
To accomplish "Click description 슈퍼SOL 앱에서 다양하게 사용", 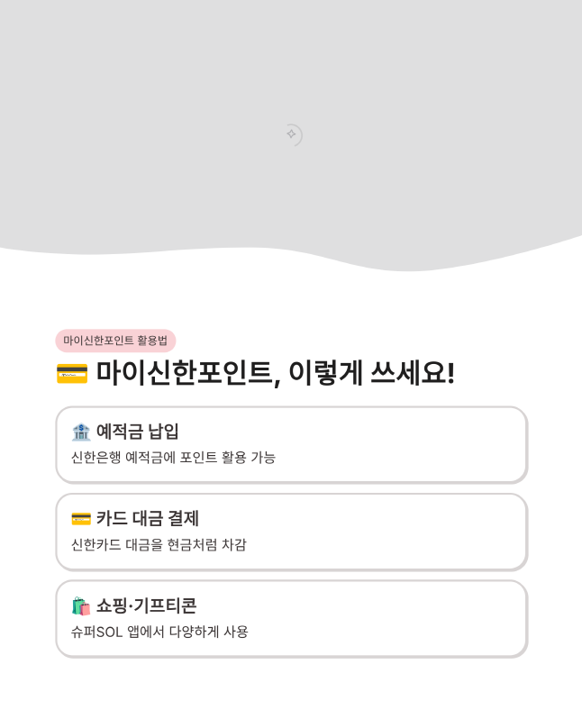I will (159, 632).
